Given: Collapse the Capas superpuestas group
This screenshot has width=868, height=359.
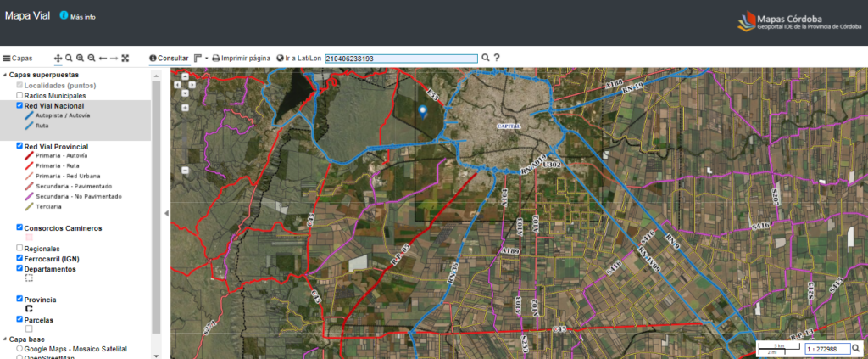Looking at the screenshot, I should tap(5, 75).
